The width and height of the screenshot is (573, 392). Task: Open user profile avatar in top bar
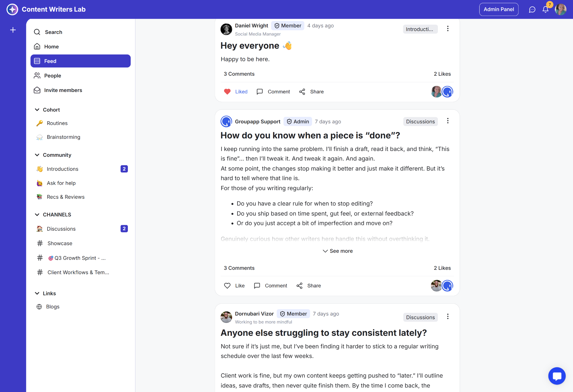[560, 10]
